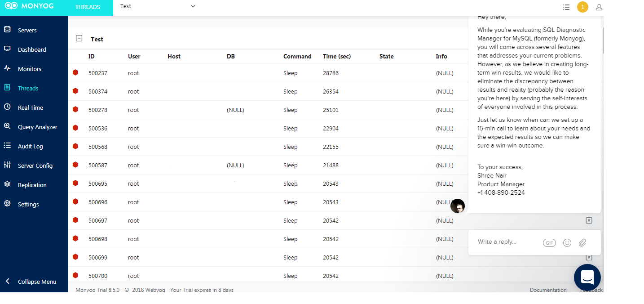Click red status icon for thread 500536

click(75, 128)
